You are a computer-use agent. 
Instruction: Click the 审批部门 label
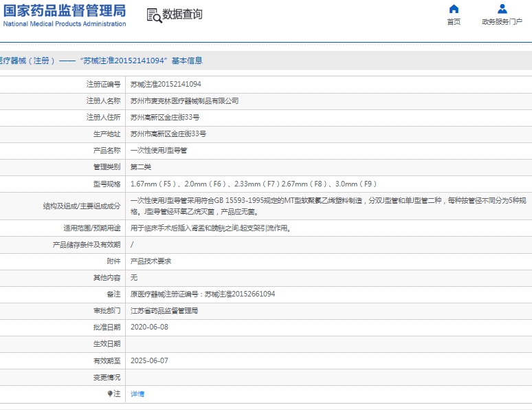(107, 310)
